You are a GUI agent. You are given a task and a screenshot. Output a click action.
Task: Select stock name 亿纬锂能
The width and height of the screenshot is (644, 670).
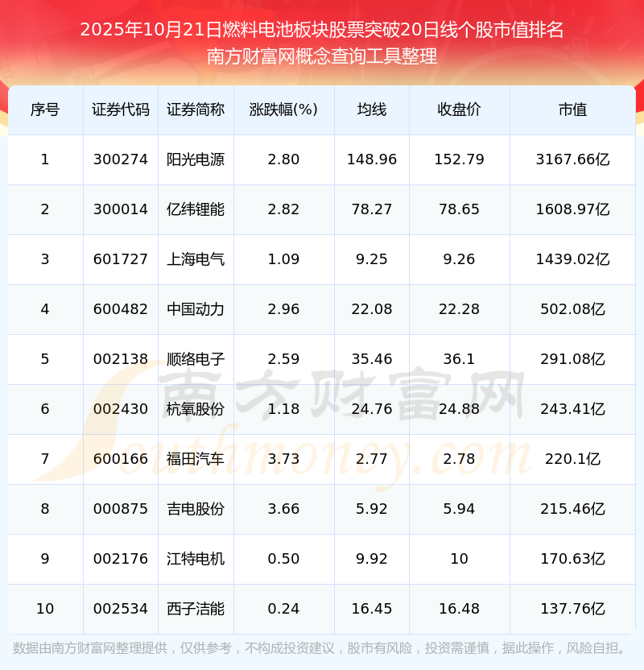click(x=196, y=209)
